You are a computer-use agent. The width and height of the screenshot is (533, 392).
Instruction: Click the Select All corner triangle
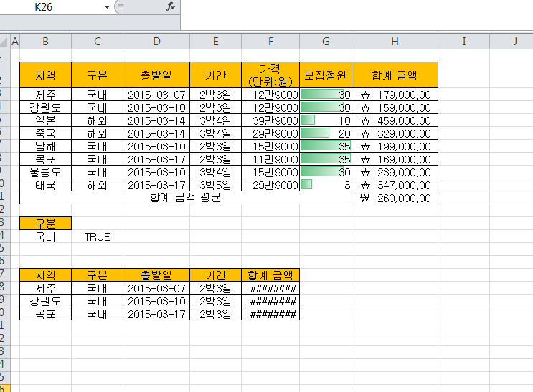click(4, 42)
